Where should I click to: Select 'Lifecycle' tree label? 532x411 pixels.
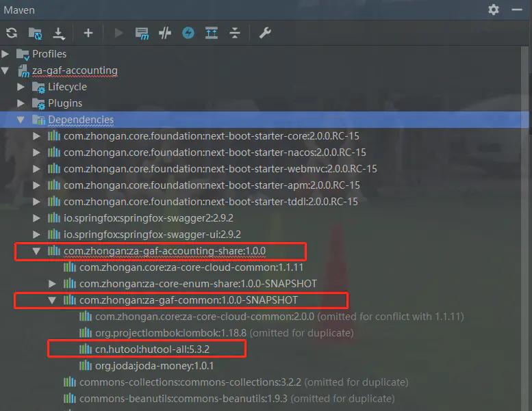tap(68, 87)
